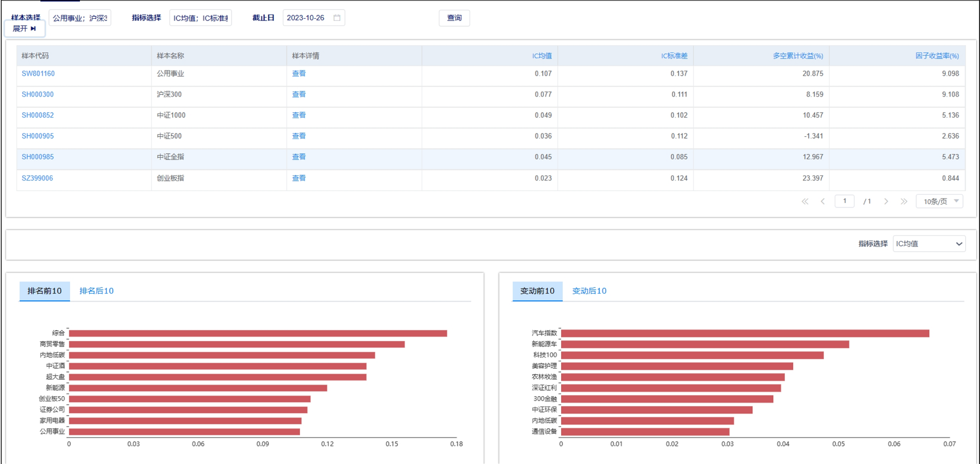Click 查看 for 中证1000 row

coord(299,115)
